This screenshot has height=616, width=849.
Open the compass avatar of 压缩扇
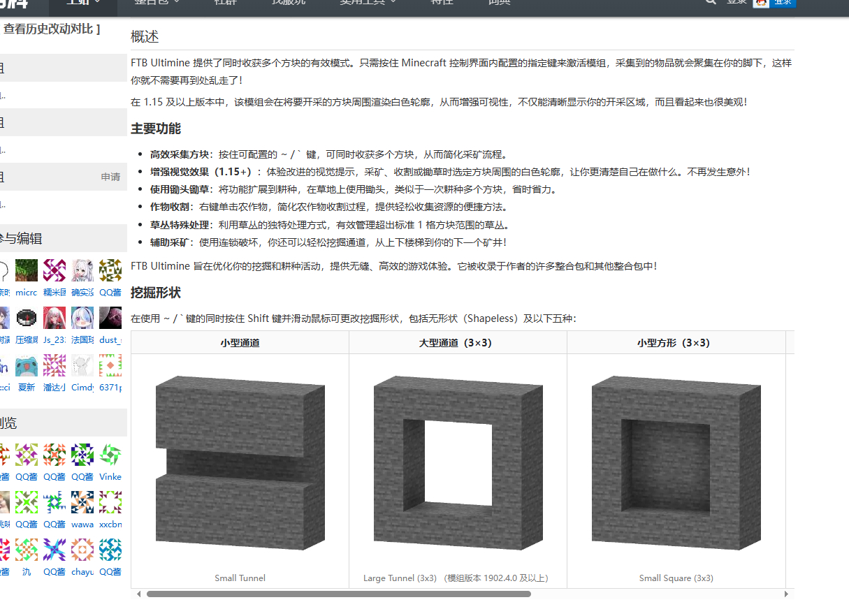(27, 318)
